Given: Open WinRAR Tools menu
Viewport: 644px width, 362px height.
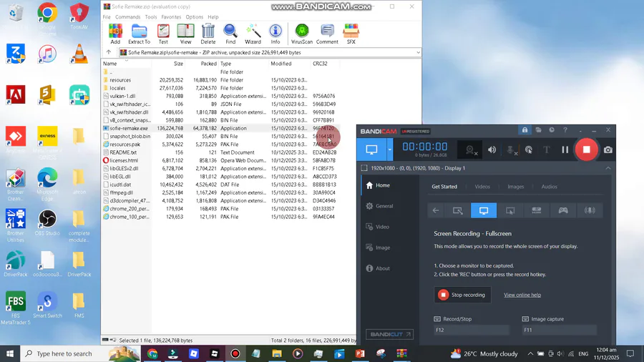Looking at the screenshot, I should (x=151, y=17).
